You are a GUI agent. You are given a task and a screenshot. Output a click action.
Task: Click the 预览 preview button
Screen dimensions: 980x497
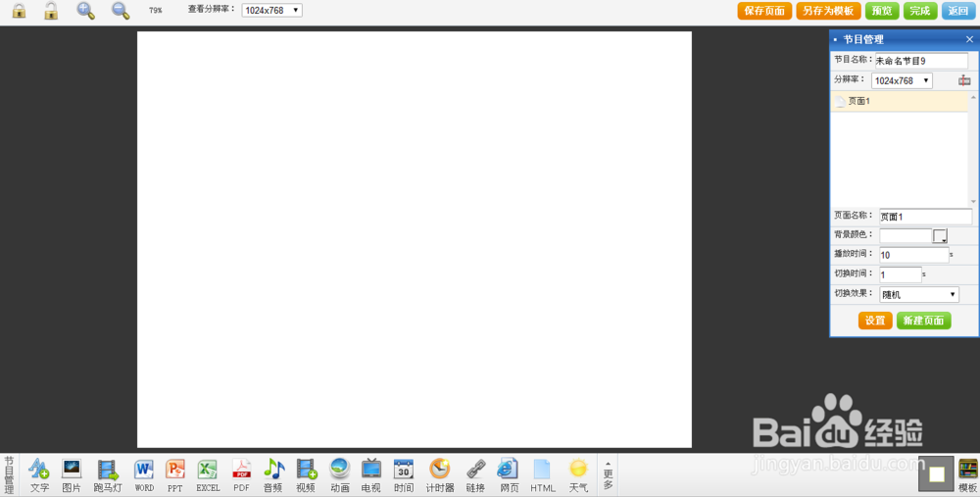pos(882,11)
